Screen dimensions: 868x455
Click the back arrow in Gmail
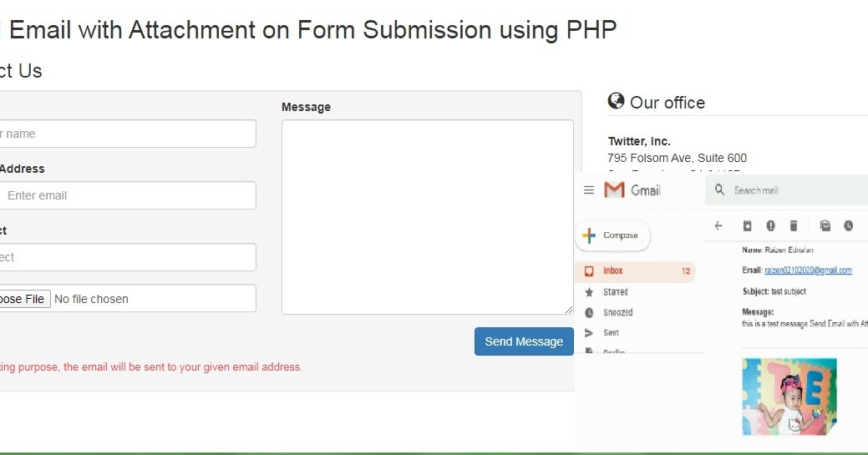coord(718,225)
